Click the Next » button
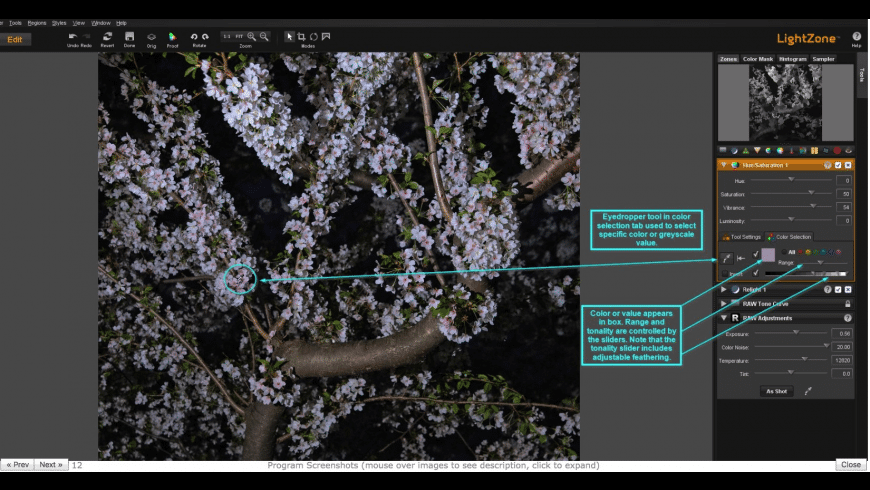Screen dimensions: 870x490 pos(50,465)
